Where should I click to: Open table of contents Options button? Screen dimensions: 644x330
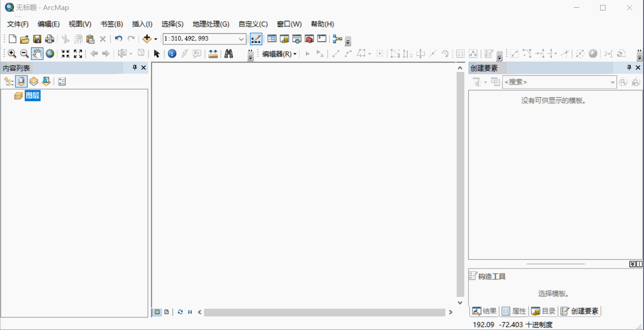pos(62,81)
